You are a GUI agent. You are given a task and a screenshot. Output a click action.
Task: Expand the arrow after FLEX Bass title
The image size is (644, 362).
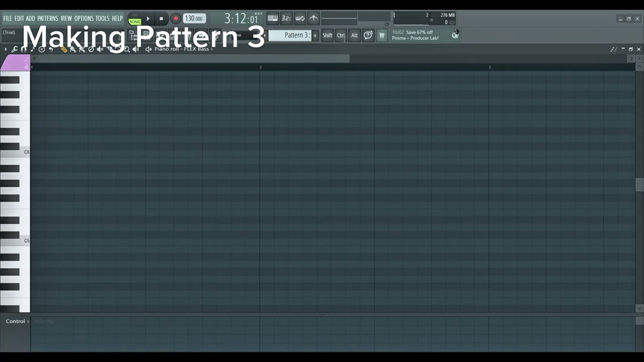[212, 49]
